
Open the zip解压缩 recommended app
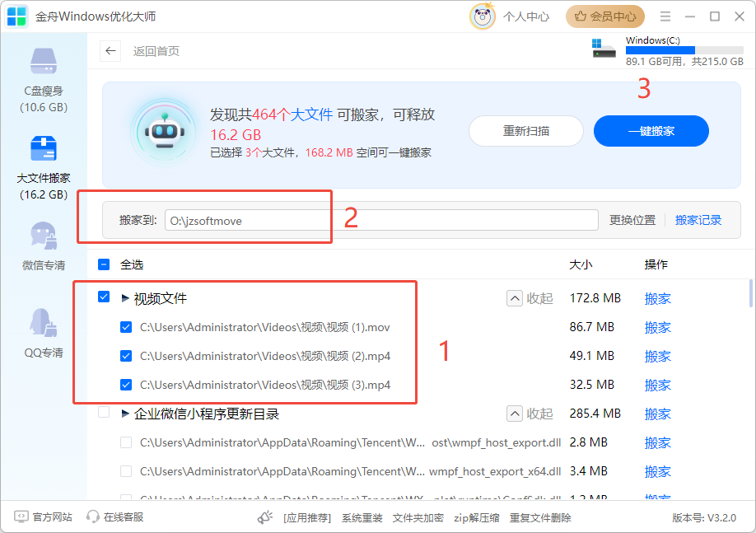(476, 518)
